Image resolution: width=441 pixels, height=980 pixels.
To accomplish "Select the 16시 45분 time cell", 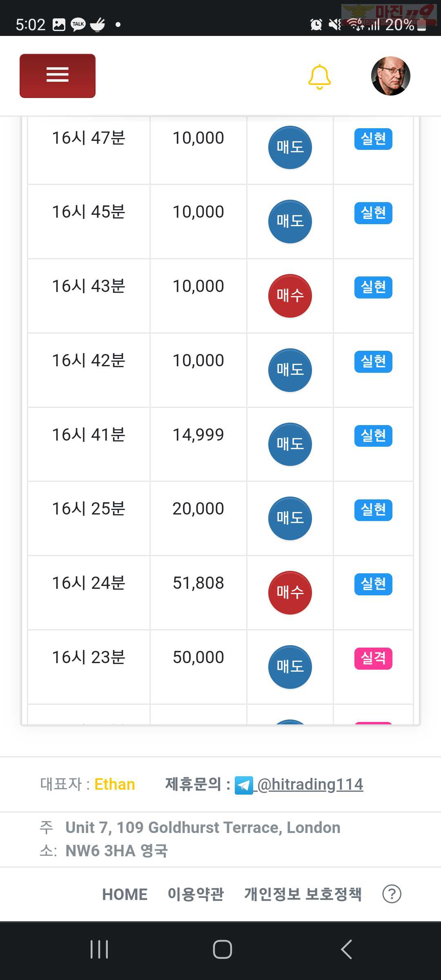I will point(89,221).
